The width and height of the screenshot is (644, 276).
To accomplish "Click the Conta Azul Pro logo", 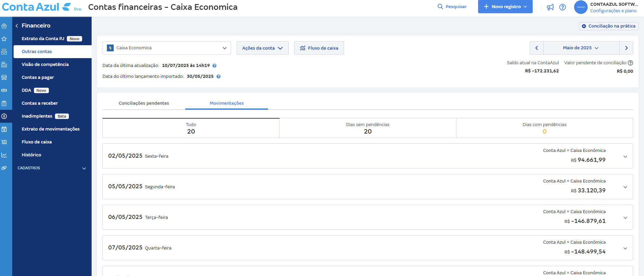I will click(41, 7).
